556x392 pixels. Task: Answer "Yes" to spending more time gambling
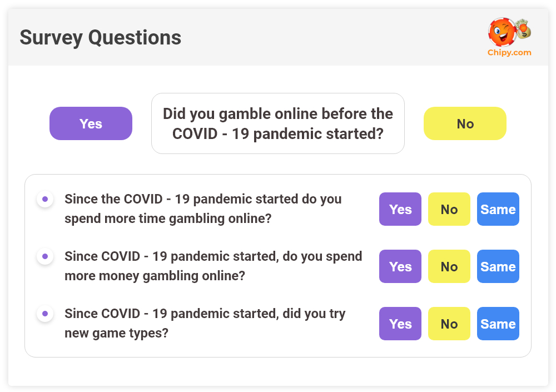click(x=400, y=209)
